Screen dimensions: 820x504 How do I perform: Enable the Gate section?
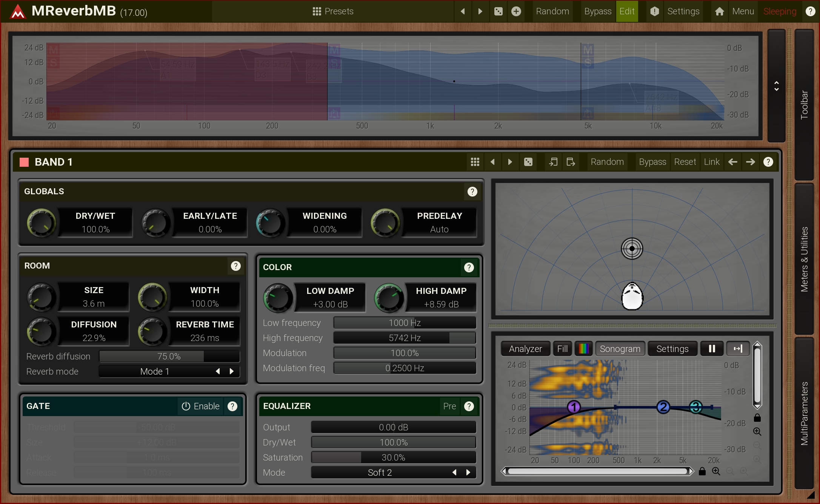tap(200, 406)
